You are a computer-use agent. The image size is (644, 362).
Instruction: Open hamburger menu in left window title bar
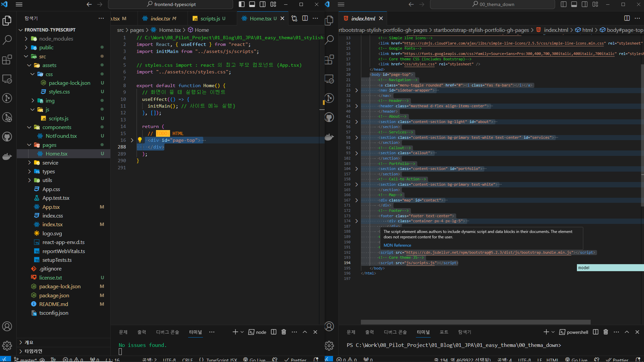[x=19, y=4]
